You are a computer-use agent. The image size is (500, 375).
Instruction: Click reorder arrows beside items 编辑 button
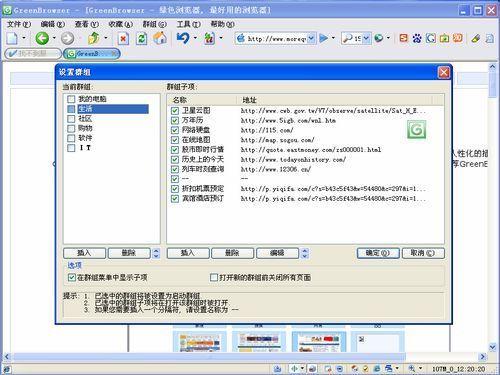tap(304, 253)
